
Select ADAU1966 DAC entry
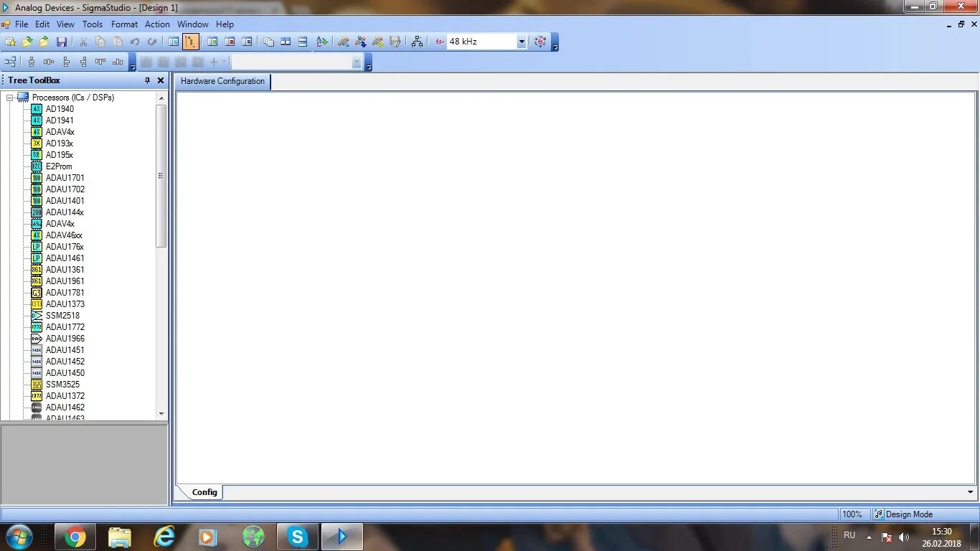click(x=65, y=339)
